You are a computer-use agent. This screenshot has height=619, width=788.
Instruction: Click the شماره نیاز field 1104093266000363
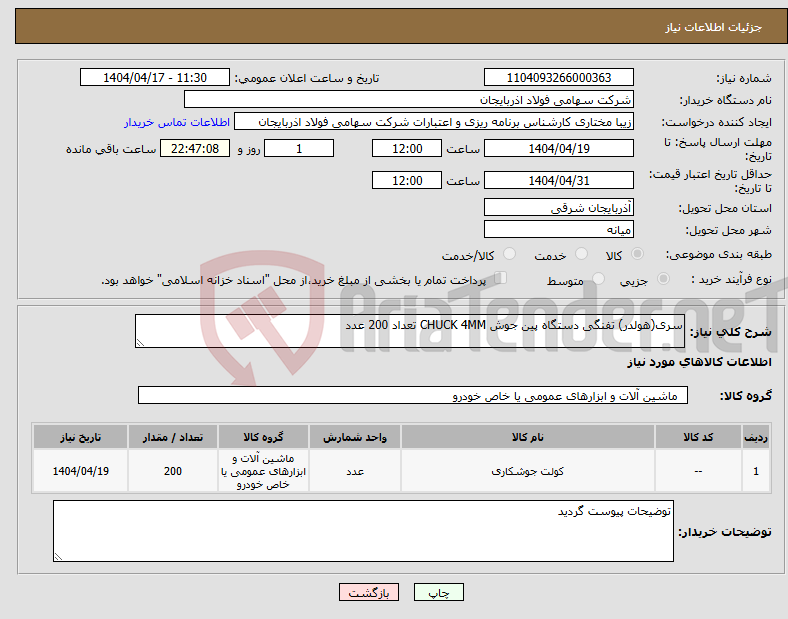pos(559,77)
